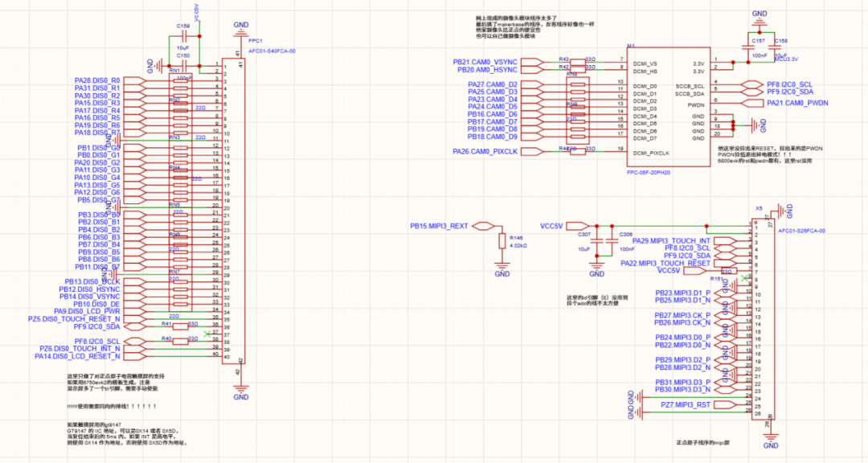Select capacitor C159 with 10uF value
The height and width of the screenshot is (463, 868).
pyautogui.click(x=184, y=36)
